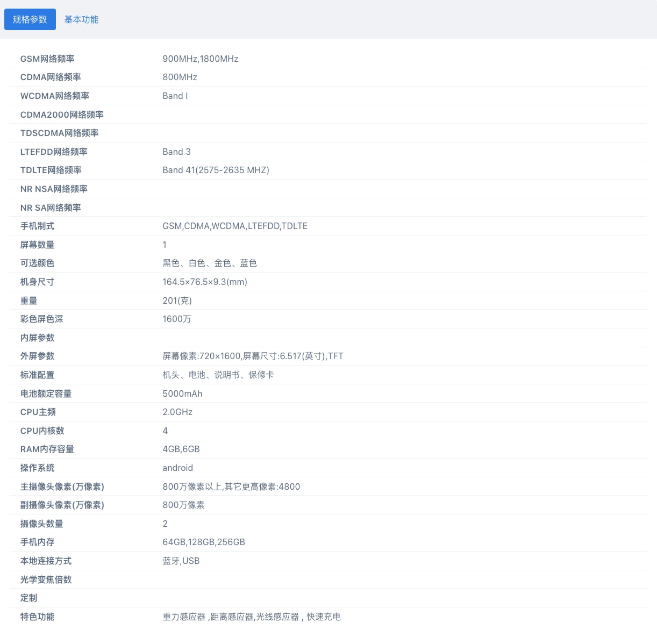Click the 可选颜色 color options value
The image size is (657, 644).
click(x=210, y=263)
